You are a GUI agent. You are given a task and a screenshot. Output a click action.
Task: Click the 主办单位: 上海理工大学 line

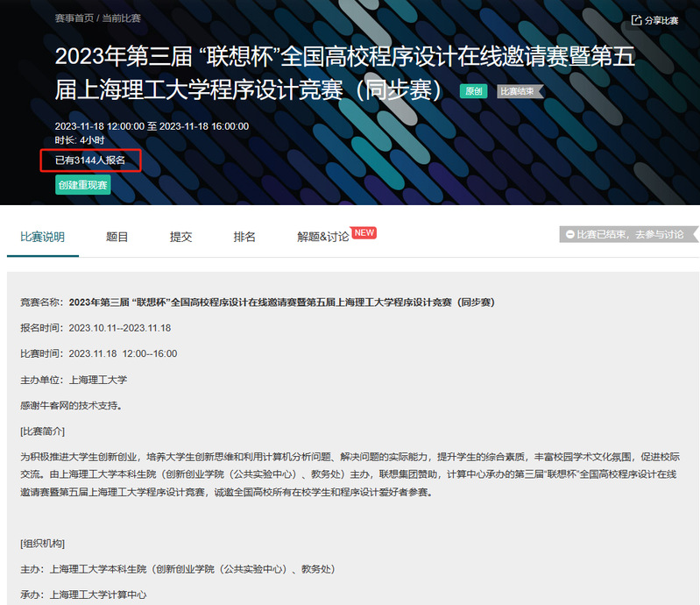tap(74, 380)
